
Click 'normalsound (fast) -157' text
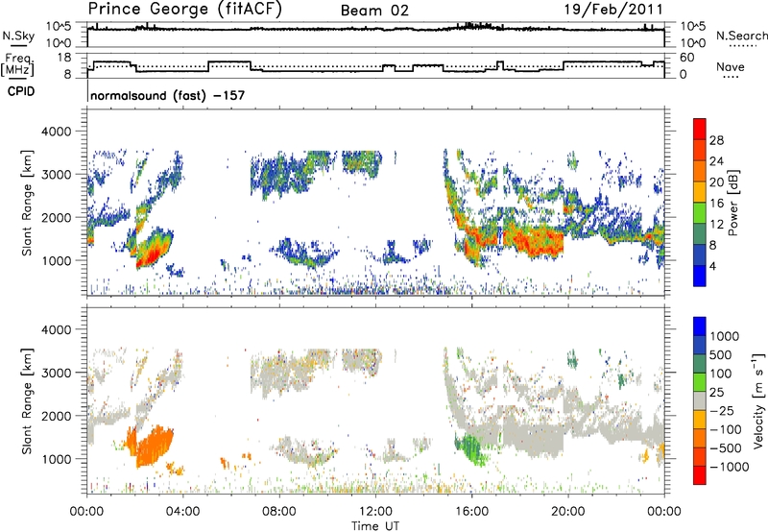[x=167, y=95]
